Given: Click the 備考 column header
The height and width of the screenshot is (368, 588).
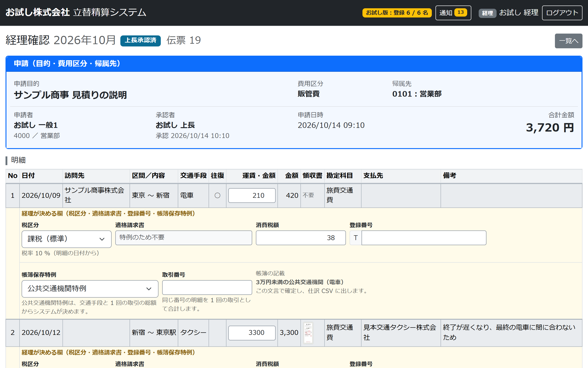Looking at the screenshot, I should 449,176.
